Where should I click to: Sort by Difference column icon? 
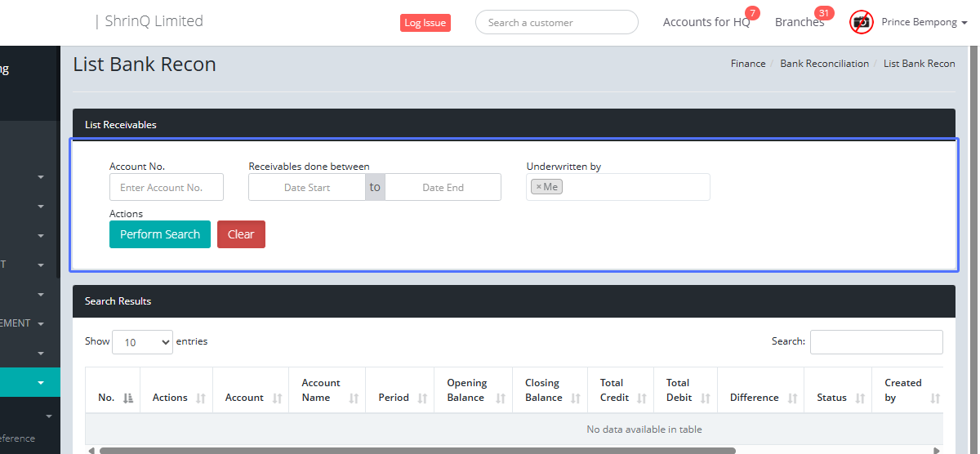791,398
